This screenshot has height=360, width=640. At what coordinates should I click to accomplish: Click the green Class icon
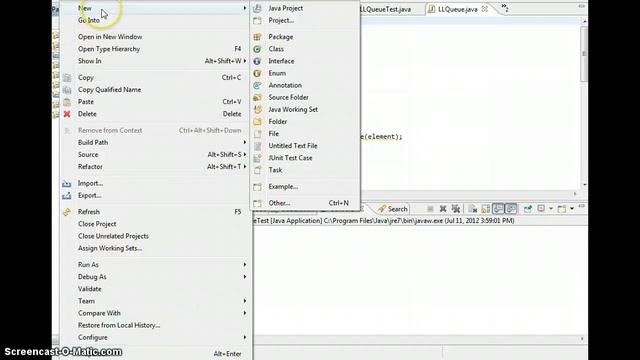tap(257, 49)
